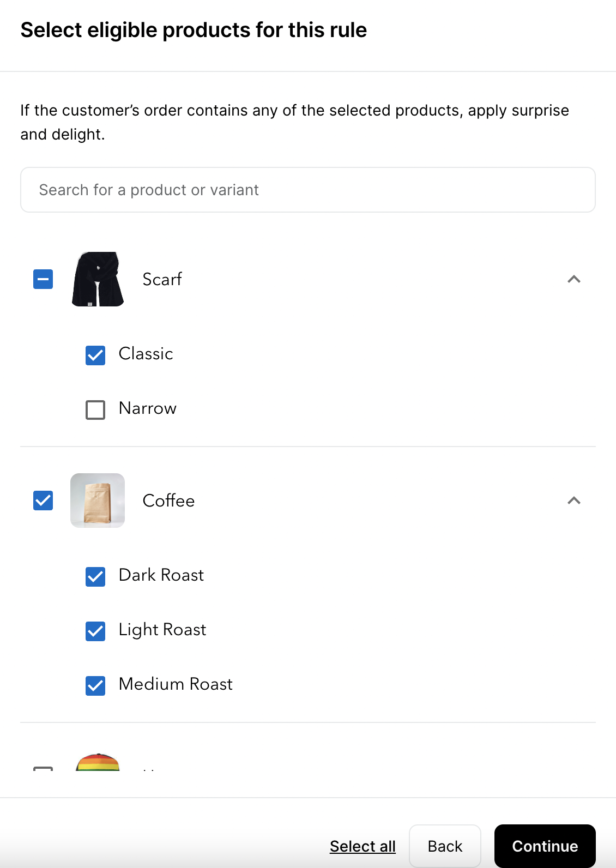Click the Coffee bag product thumbnail
Screen dimensions: 616x868
[x=98, y=501]
